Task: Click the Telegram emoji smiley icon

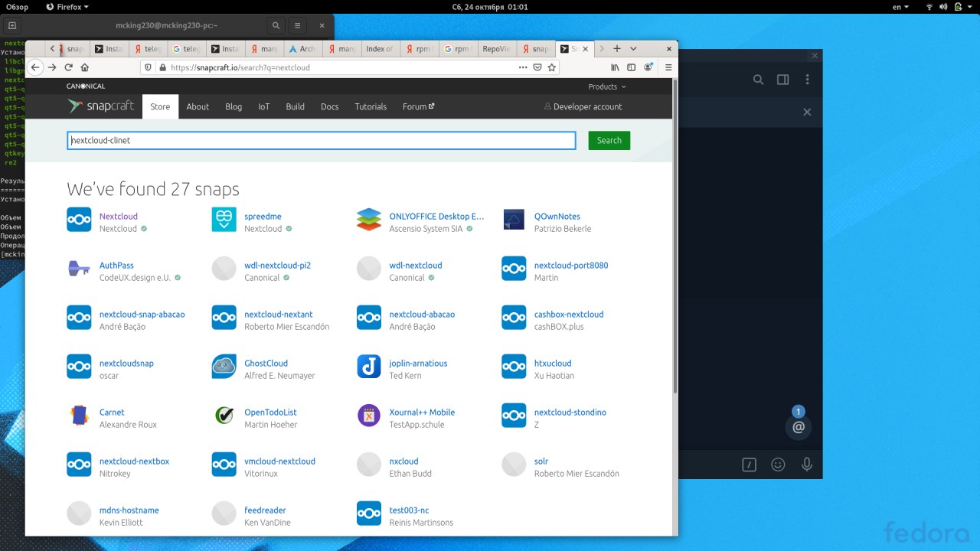Action: click(x=778, y=465)
